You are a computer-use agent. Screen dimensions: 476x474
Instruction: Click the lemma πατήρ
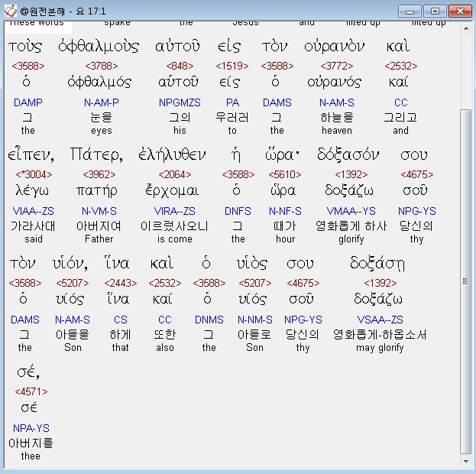click(x=96, y=191)
